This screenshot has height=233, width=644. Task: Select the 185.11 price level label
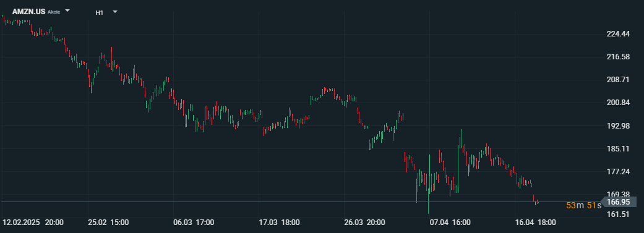(x=618, y=148)
